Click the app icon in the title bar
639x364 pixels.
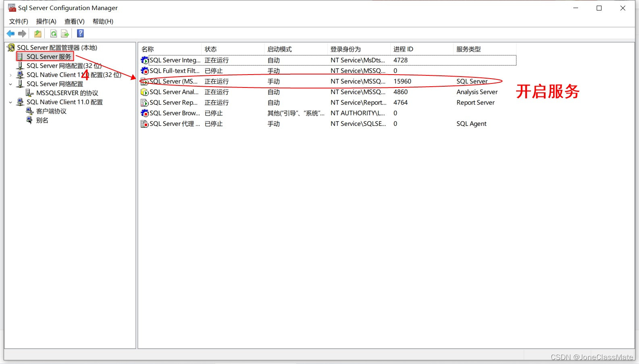[x=12, y=8]
